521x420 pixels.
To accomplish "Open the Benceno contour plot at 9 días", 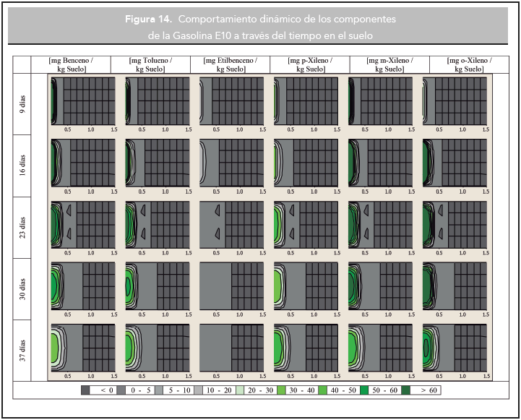I will pyautogui.click(x=83, y=101).
